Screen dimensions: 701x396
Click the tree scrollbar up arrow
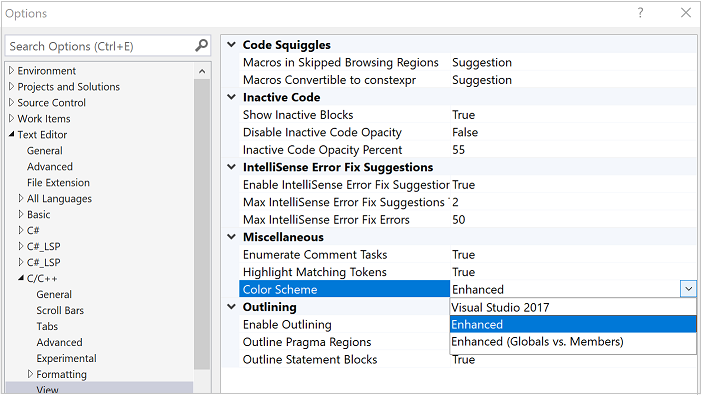coord(202,71)
